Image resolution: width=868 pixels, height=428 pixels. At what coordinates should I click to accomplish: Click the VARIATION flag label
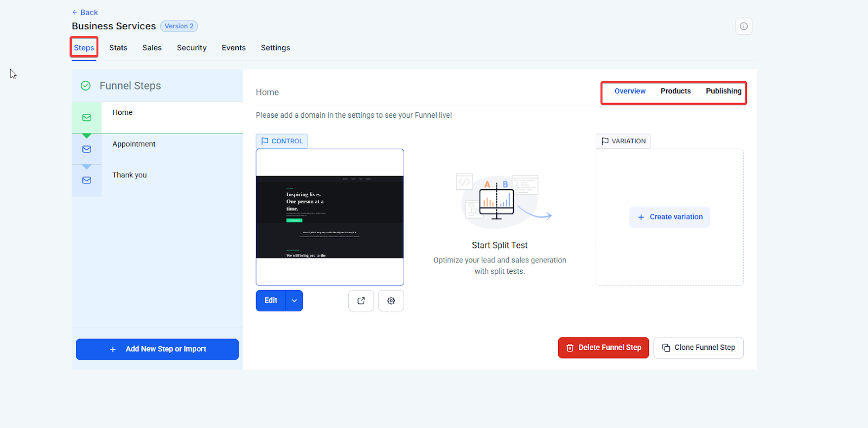point(623,141)
